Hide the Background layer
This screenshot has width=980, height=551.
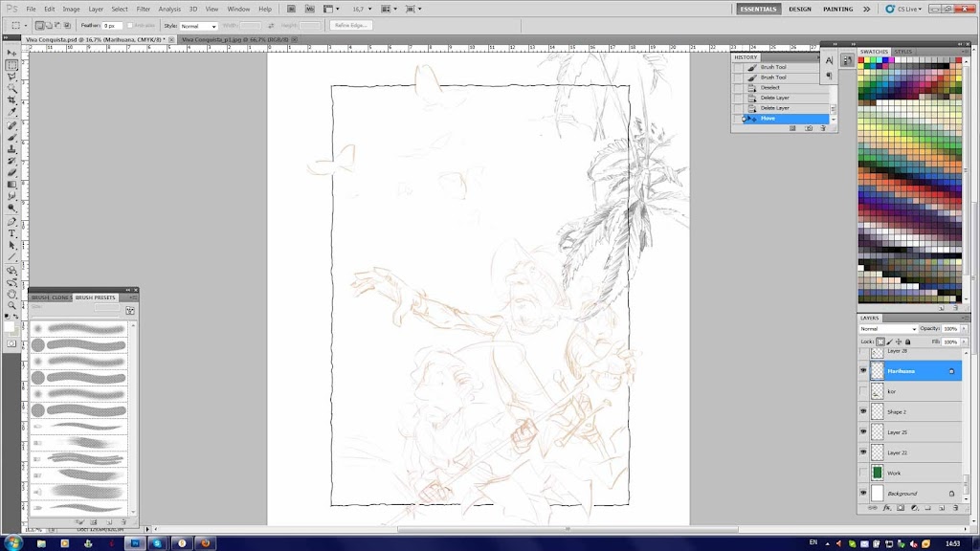point(863,493)
